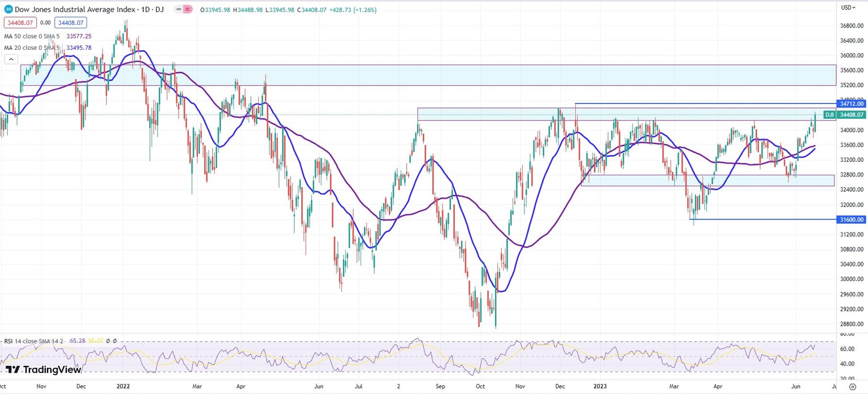The image size is (868, 396).
Task: Collapse the indicator legend with the arrow
Action: tap(11, 59)
